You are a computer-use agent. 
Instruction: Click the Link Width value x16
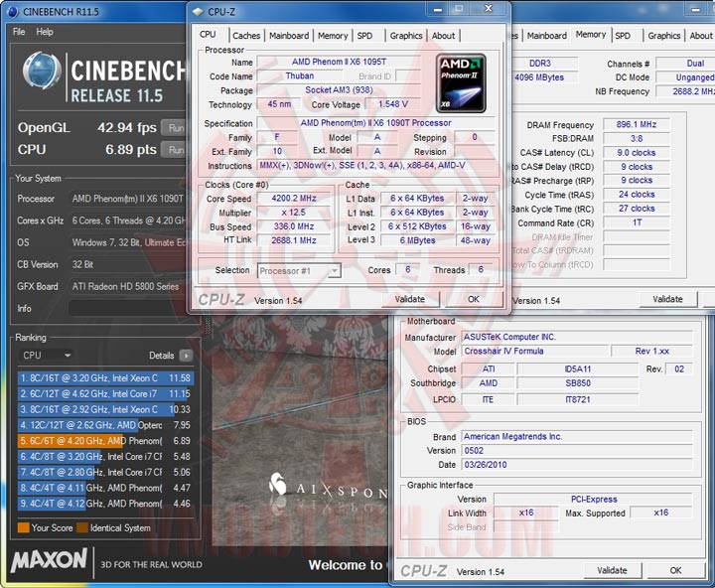coord(526,513)
